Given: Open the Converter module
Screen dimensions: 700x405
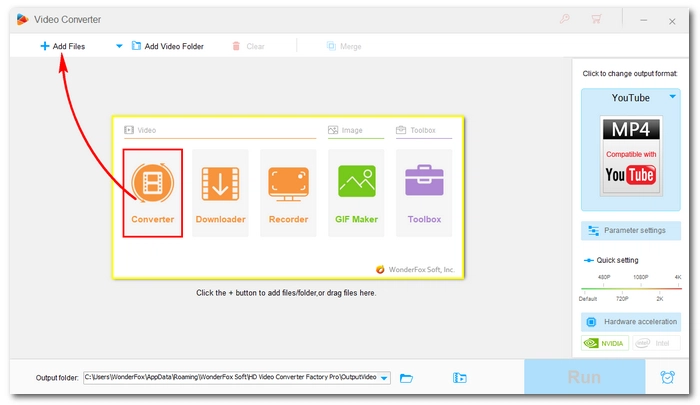Looking at the screenshot, I should [x=153, y=193].
